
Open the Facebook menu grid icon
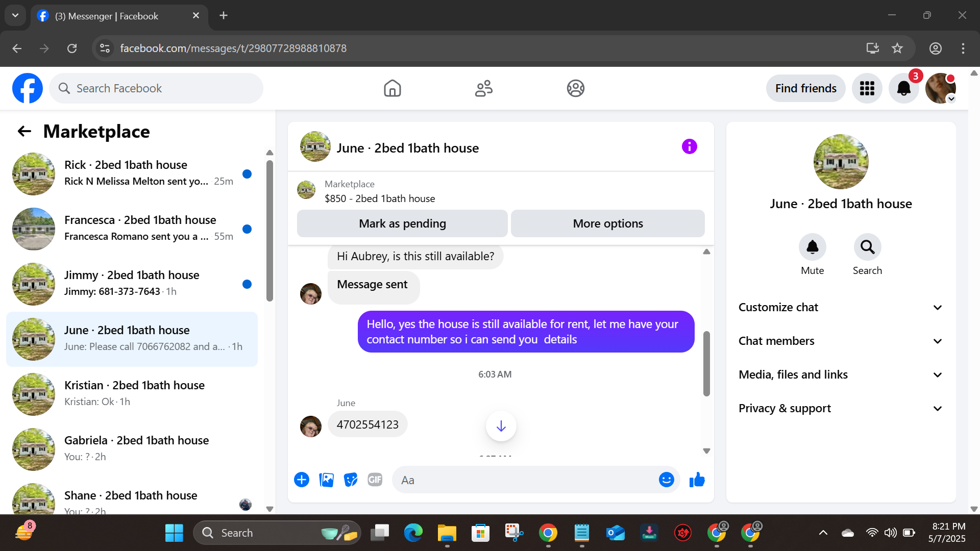pyautogui.click(x=867, y=88)
